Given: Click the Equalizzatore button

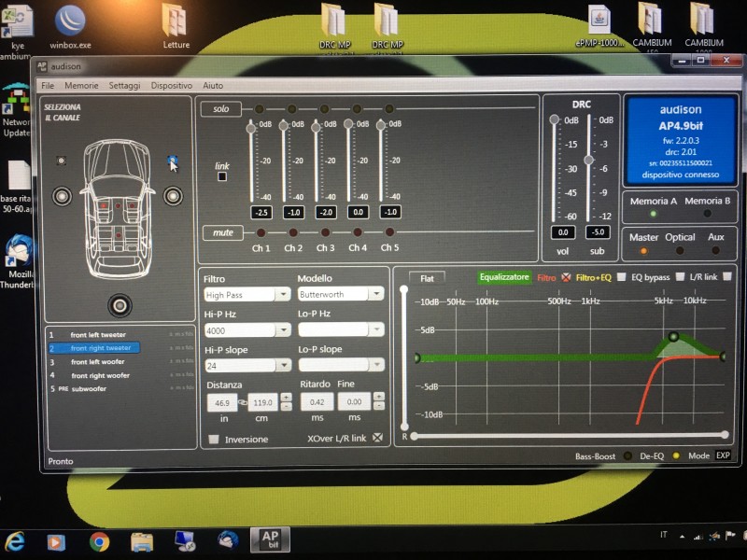Looking at the screenshot, I should pyautogui.click(x=504, y=277).
